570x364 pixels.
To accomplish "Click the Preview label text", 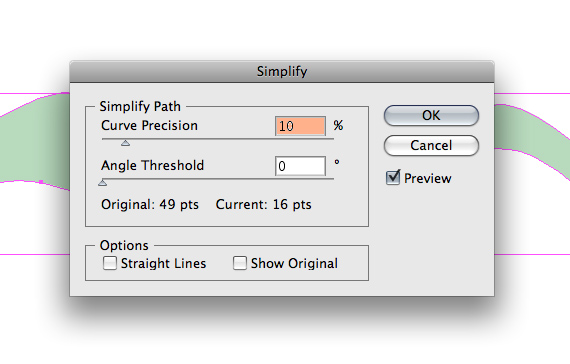I will pos(428,179).
